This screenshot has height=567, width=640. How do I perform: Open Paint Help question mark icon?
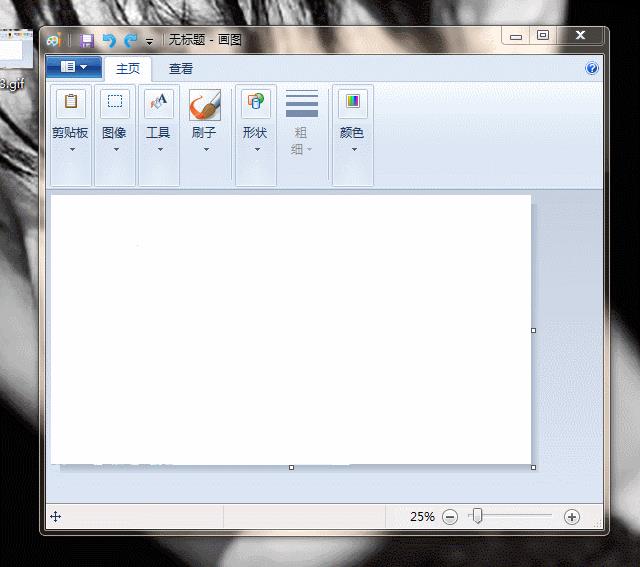pyautogui.click(x=592, y=68)
